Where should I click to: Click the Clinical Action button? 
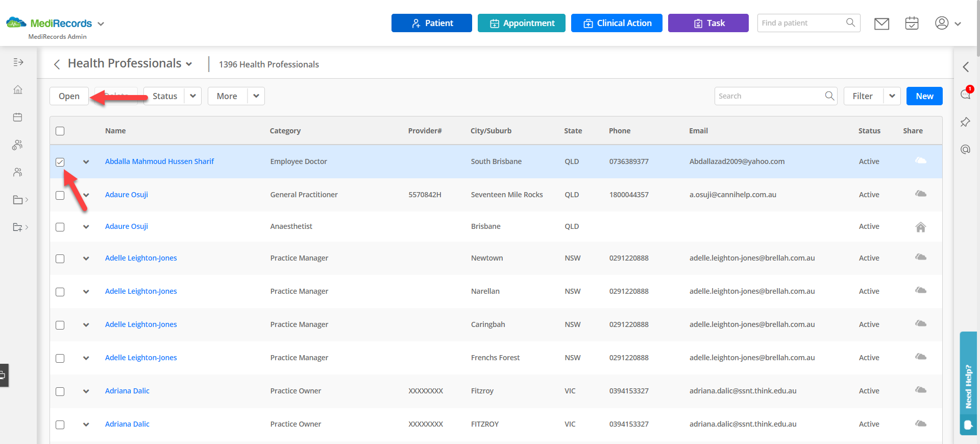click(x=617, y=23)
